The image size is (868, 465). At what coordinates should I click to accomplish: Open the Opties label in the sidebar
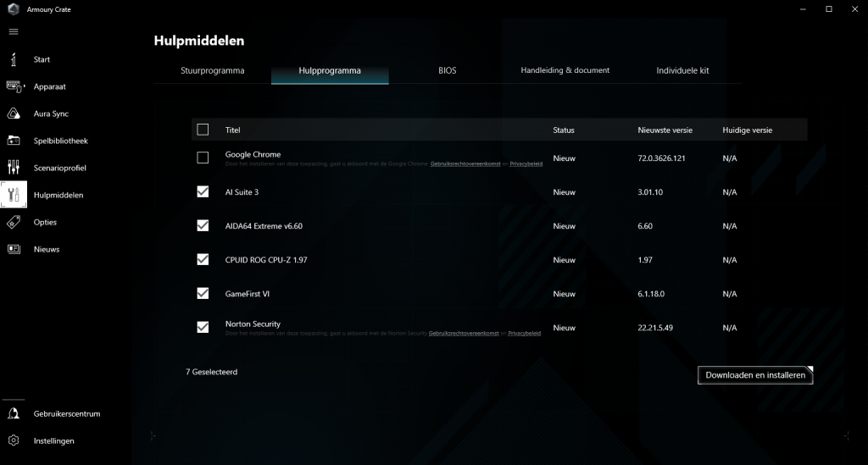(45, 222)
